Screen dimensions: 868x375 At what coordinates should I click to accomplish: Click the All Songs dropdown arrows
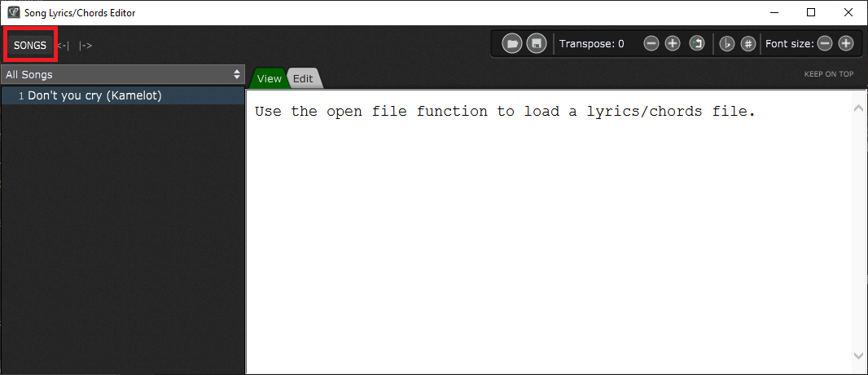click(237, 74)
